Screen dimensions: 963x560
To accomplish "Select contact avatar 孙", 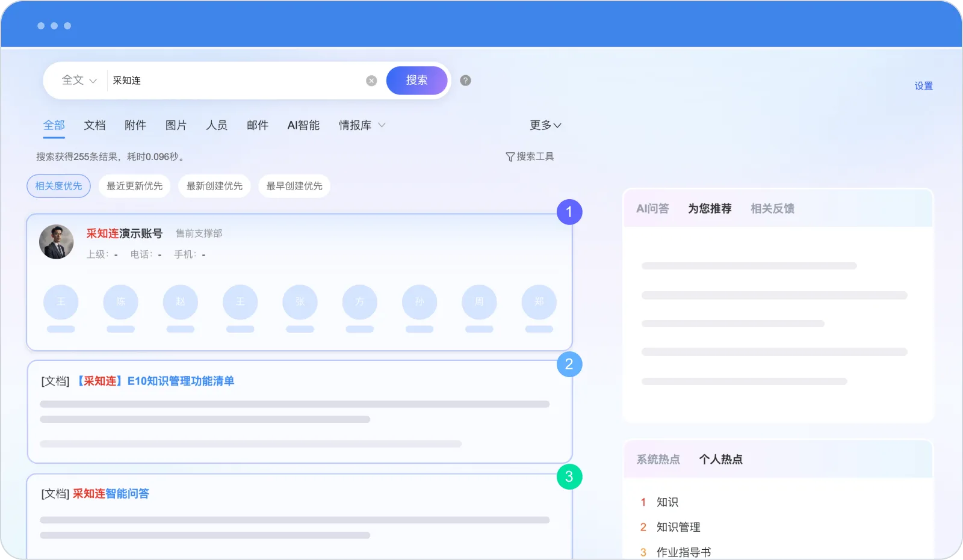I will pyautogui.click(x=420, y=302).
